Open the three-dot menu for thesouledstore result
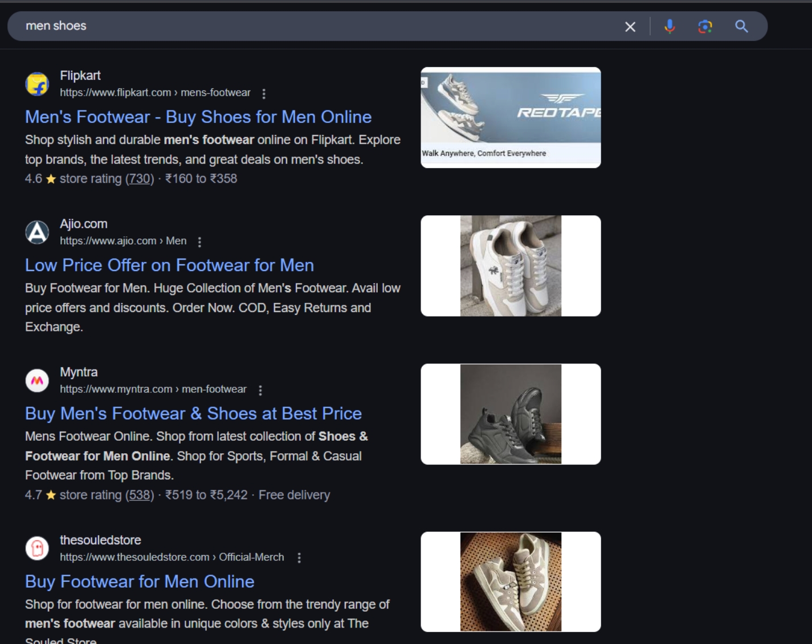The image size is (812, 644). click(299, 558)
